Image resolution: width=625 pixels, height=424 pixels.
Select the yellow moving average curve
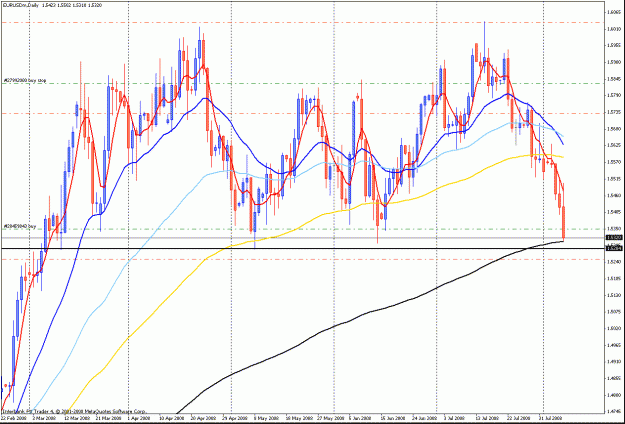[319, 216]
